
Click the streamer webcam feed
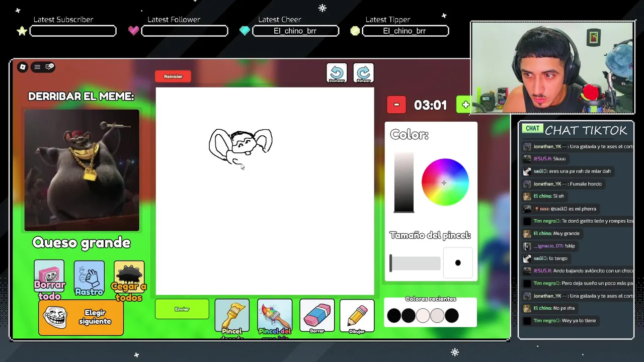pyautogui.click(x=552, y=68)
